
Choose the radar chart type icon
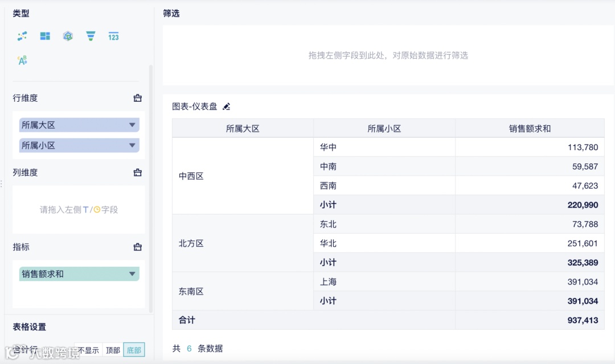pyautogui.click(x=68, y=36)
